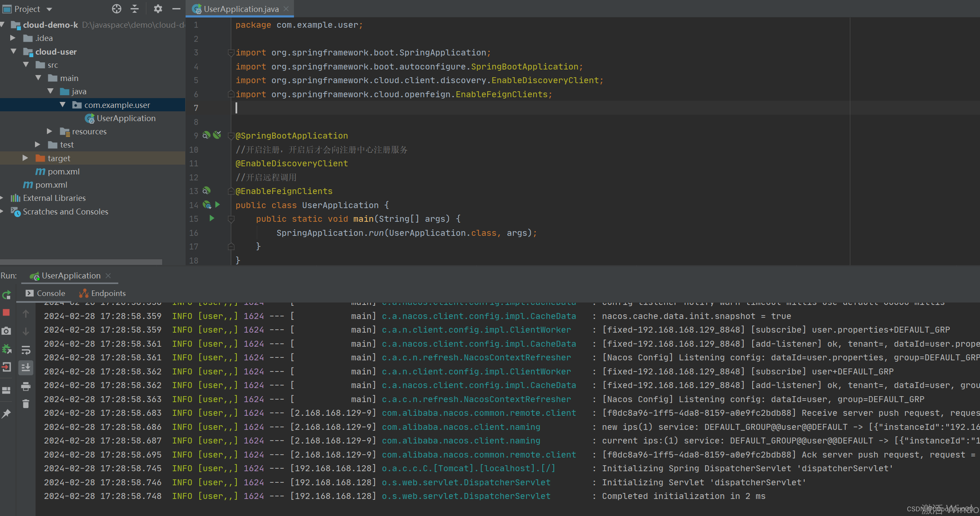
Task: Expand the target folder
Action: pos(25,158)
